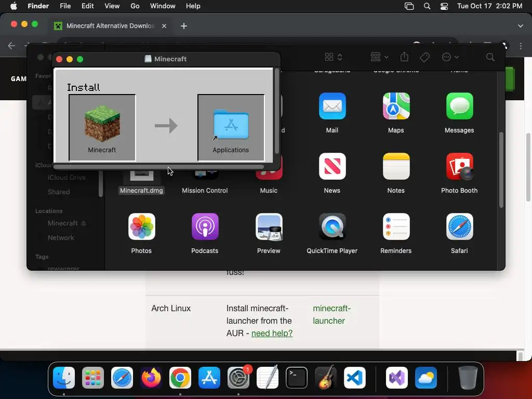Image resolution: width=532 pixels, height=399 pixels.
Task: Eject the Minecraft volume in sidebar
Action: tap(84, 223)
